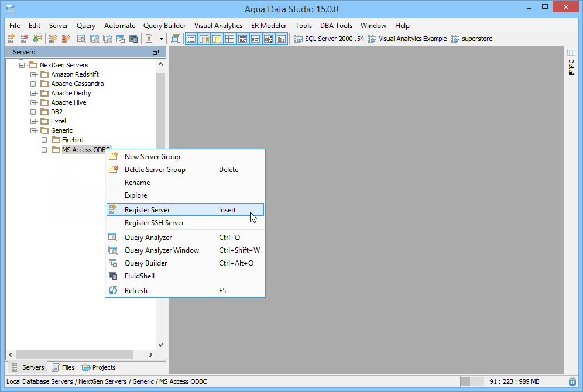This screenshot has height=392, width=583.
Task: Open Query Analyzer from the toolbar
Action: pyautogui.click(x=81, y=38)
